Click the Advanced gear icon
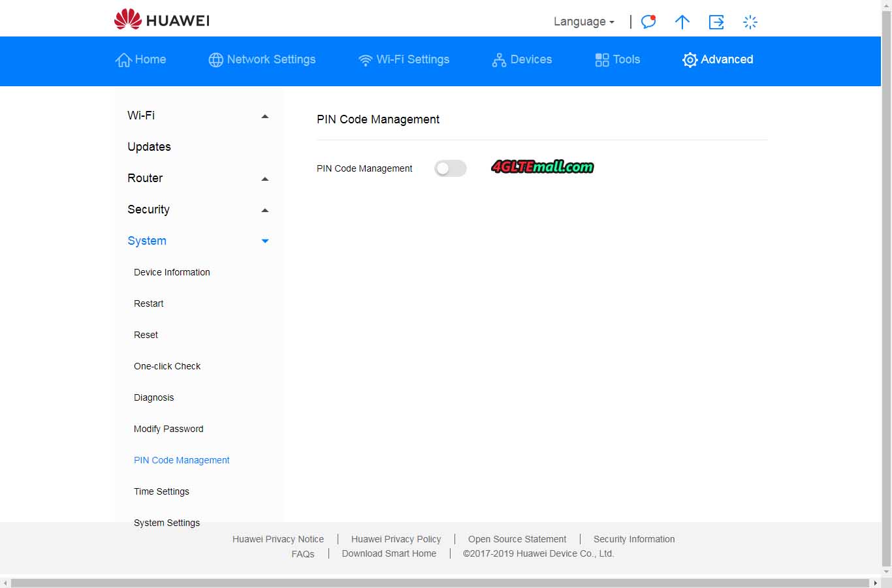 pos(690,60)
